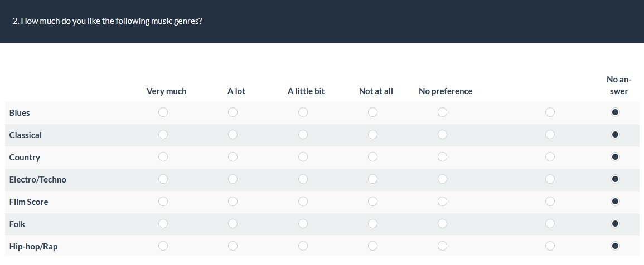Select Not at all for Electro/Techno
The width and height of the screenshot is (644, 265).
[x=372, y=179]
